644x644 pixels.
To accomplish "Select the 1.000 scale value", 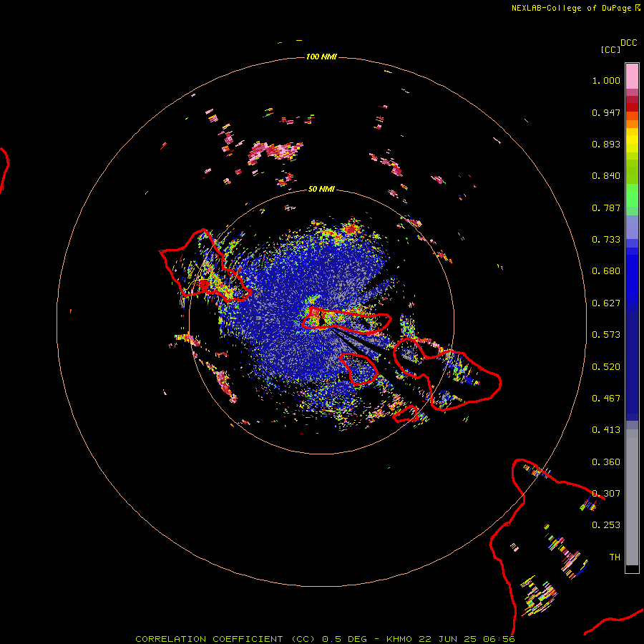I will [606, 80].
